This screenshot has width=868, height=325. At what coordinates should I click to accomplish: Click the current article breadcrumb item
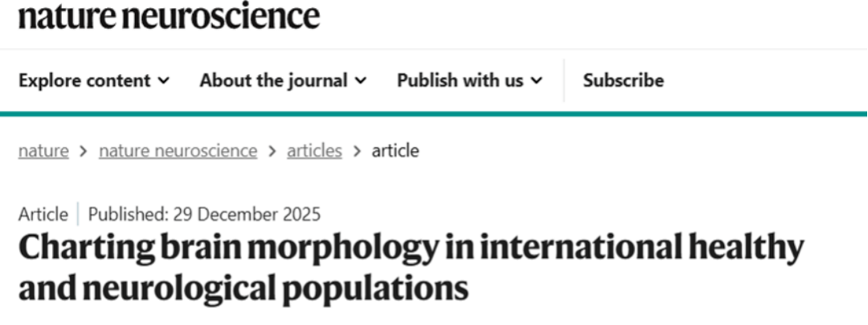click(395, 150)
